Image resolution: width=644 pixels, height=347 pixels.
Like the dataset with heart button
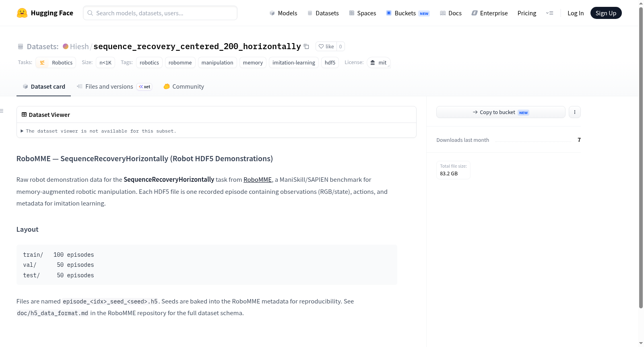[x=326, y=46]
